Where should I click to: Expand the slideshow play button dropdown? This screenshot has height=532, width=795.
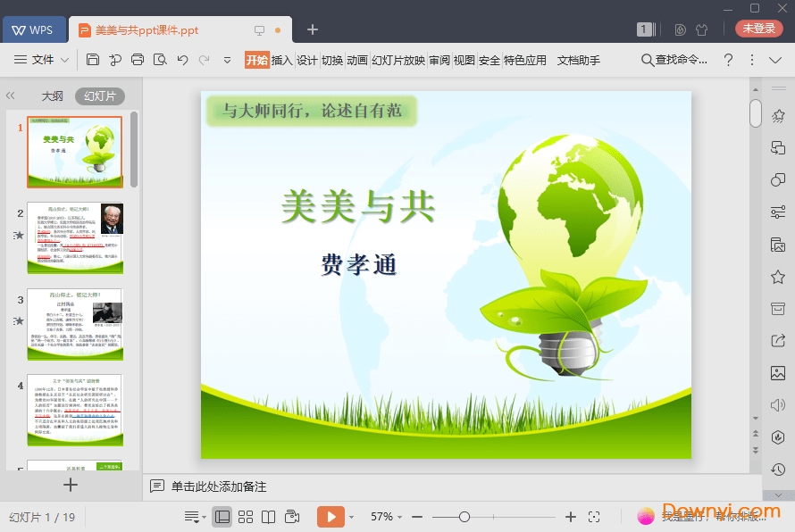click(x=350, y=516)
